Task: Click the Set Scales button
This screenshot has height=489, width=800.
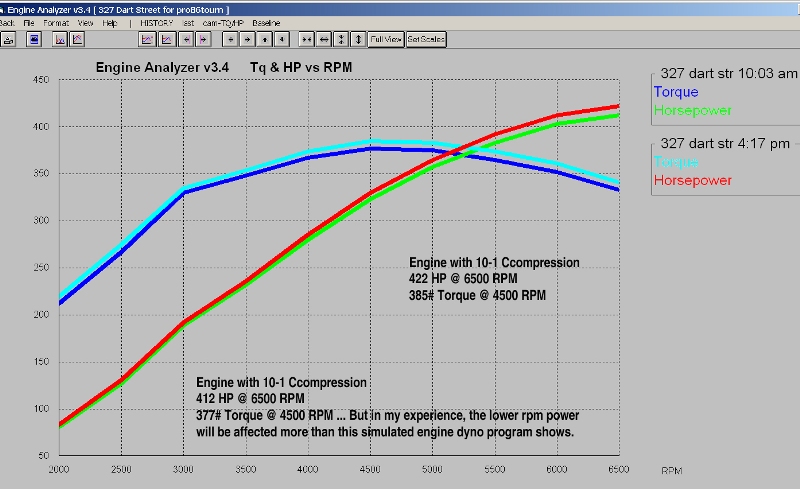Action: [x=426, y=39]
